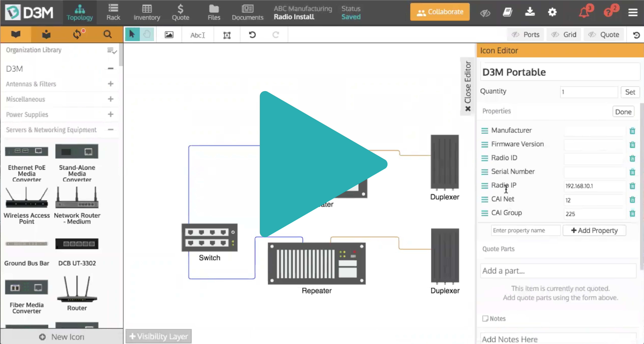
Task: Open the Quote view
Action: click(x=181, y=12)
